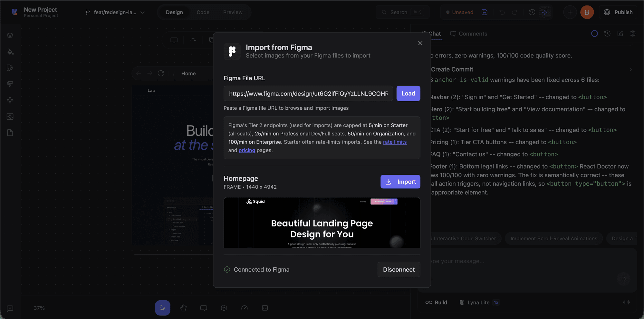Screen dimensions: 644x319
Task: Select the paint bucket fill icon
Action: (10, 52)
